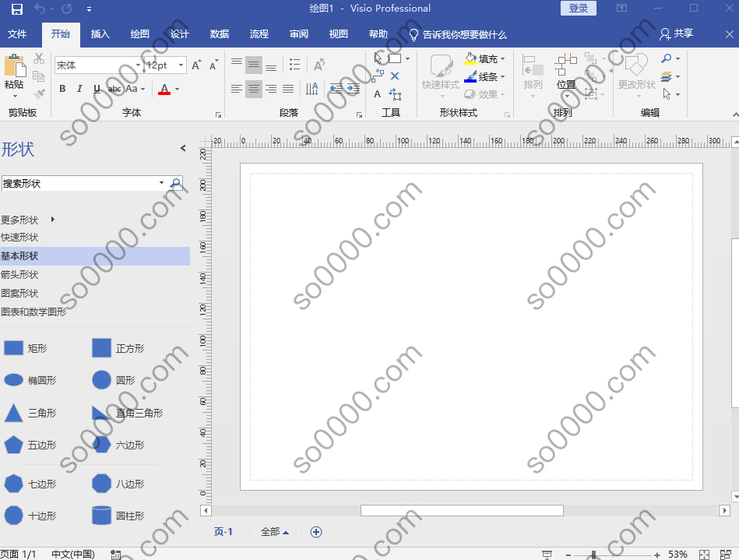The image size is (739, 560).
Task: Switch to the 插入 insert tab
Action: click(100, 34)
